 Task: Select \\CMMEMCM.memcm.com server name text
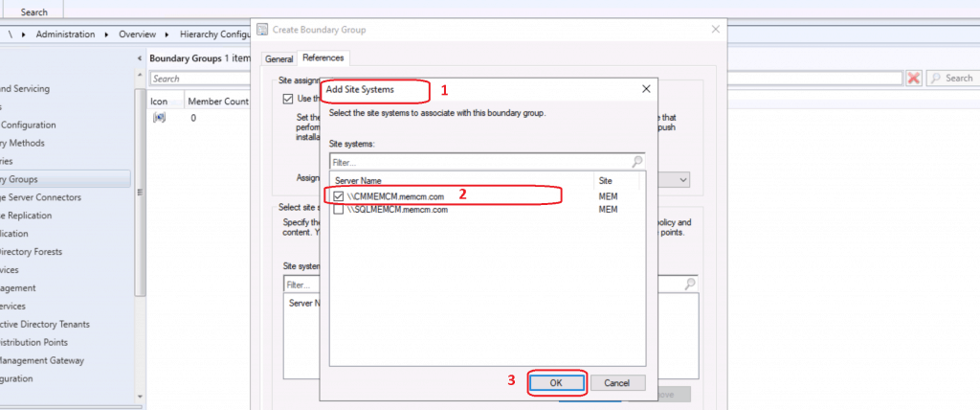[395, 196]
